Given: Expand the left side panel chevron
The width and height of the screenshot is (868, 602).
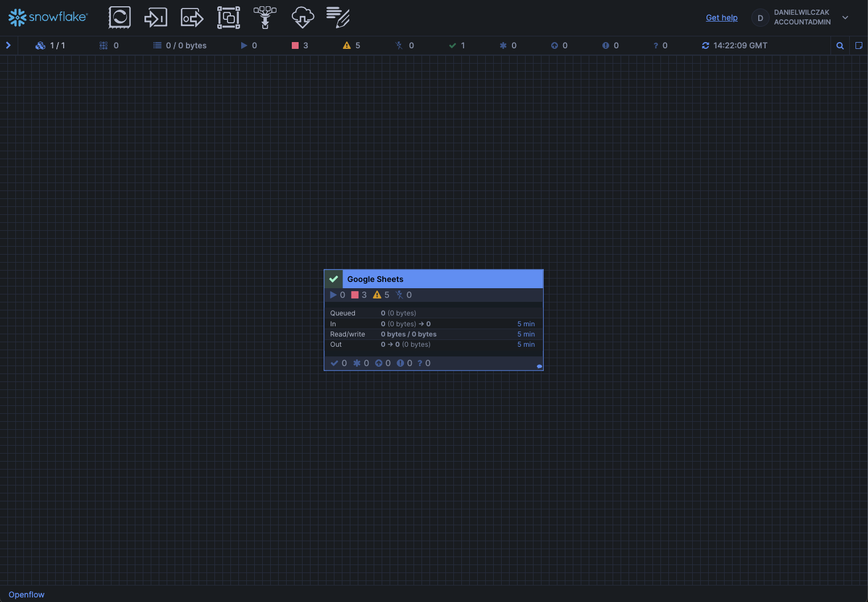Looking at the screenshot, I should 9,45.
